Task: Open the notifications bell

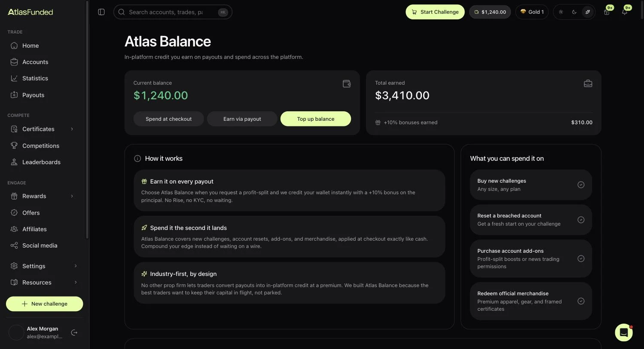Action: point(625,12)
